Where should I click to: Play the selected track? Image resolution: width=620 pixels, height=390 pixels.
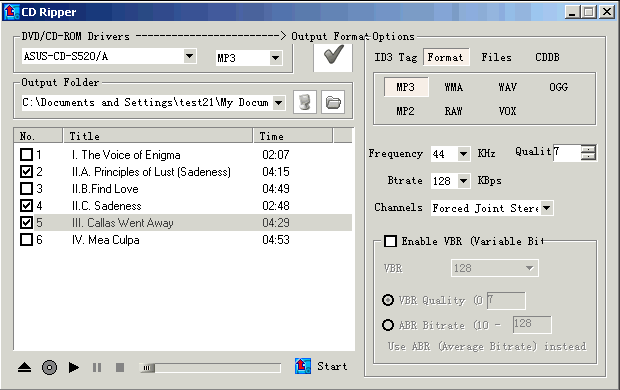[74, 367]
